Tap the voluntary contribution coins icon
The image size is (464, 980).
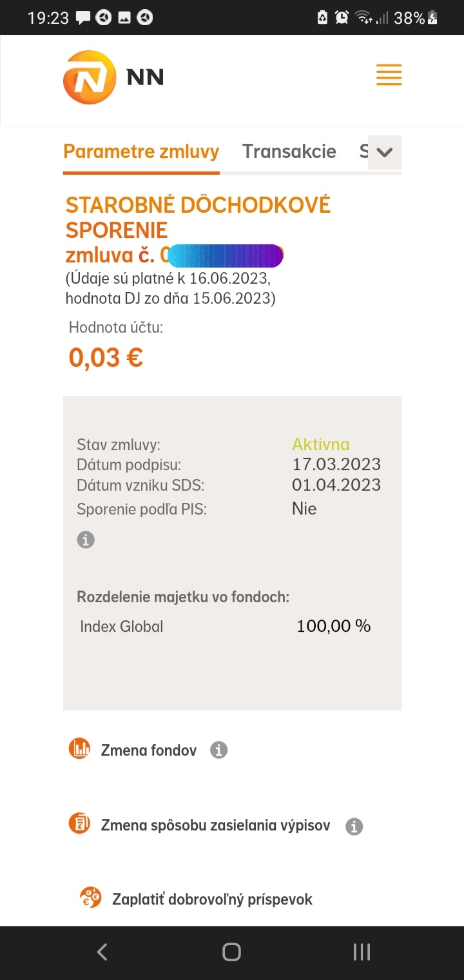pyautogui.click(x=91, y=897)
